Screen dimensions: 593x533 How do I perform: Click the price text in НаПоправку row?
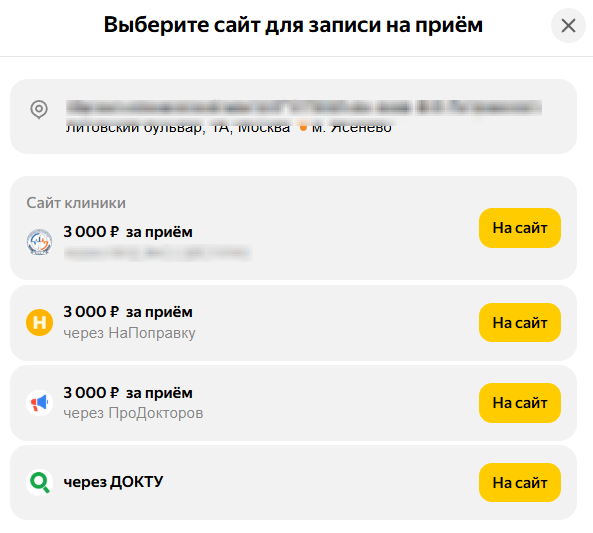[128, 312]
